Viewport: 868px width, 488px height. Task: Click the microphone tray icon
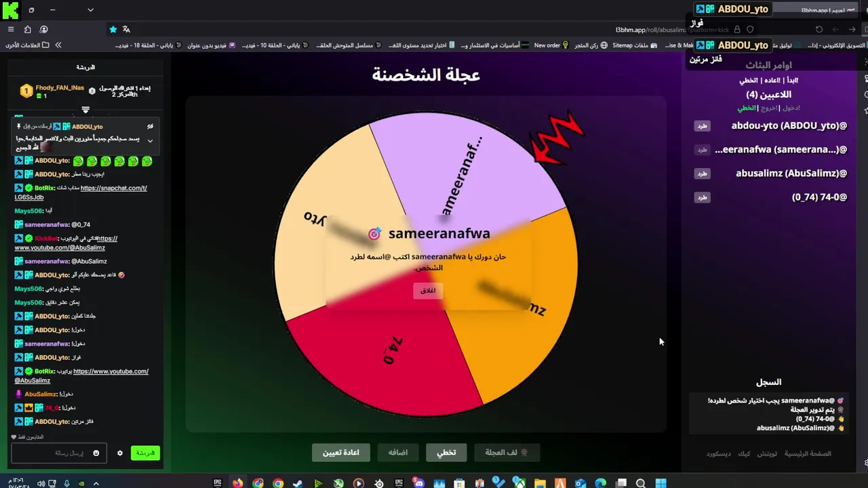point(66,483)
